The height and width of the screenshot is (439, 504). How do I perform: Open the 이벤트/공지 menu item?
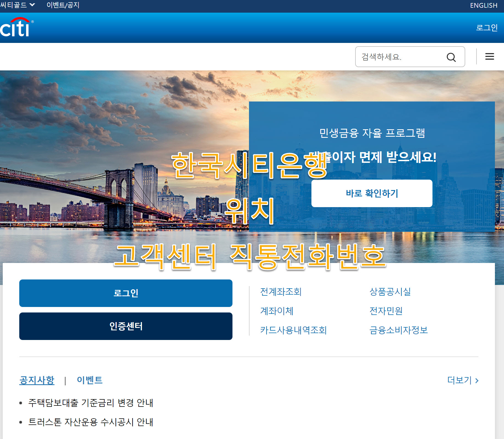coord(63,5)
